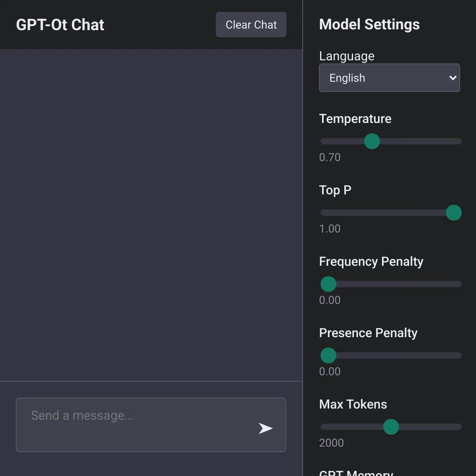Send the message with the arrow icon
The height and width of the screenshot is (476, 476).
pos(265,428)
